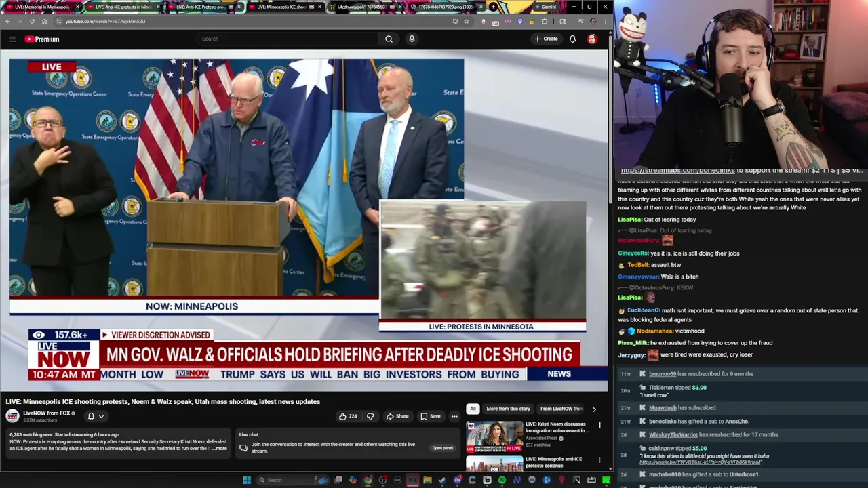Expand the notification bell dropdown for channel
The width and height of the screenshot is (868, 488).
click(95, 416)
